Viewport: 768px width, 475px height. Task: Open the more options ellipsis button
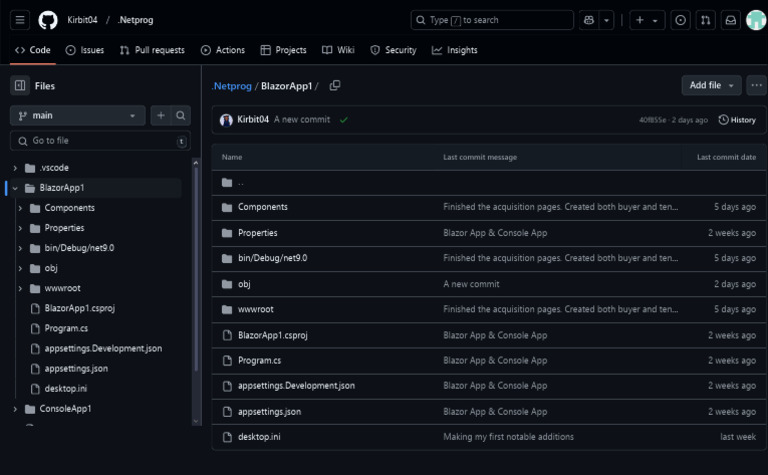(x=757, y=86)
